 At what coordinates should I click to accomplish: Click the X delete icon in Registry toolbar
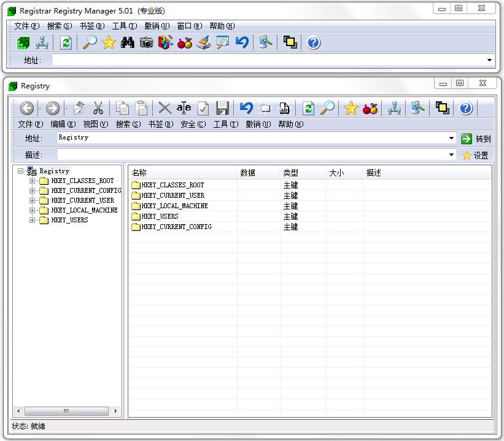tap(165, 108)
